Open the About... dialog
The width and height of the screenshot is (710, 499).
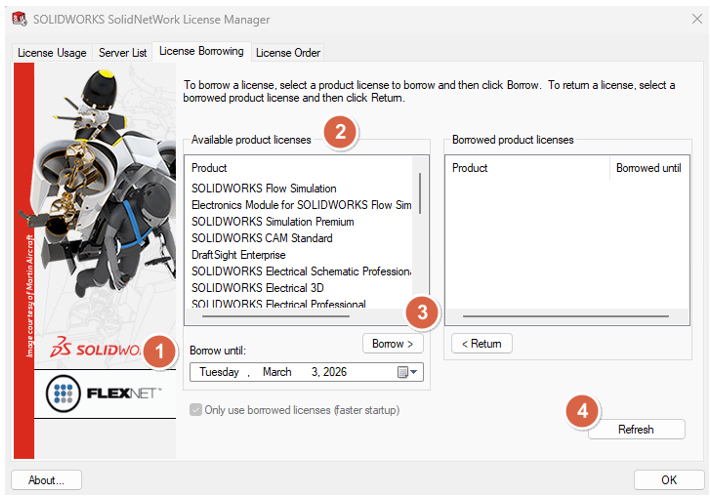47,480
